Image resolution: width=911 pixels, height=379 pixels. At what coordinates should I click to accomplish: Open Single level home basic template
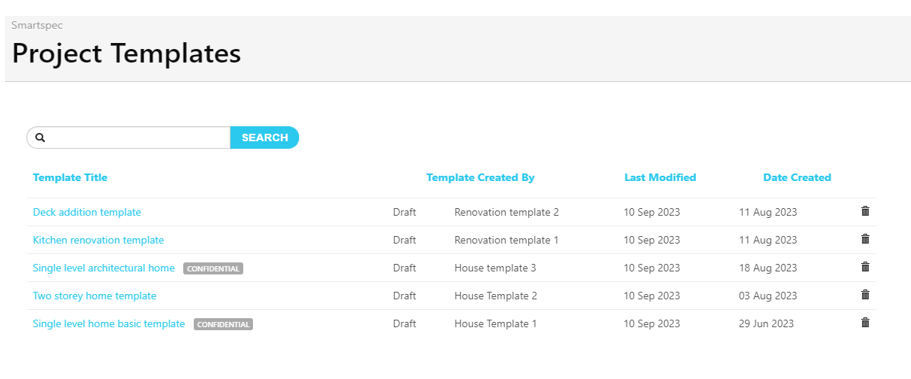[x=109, y=324]
